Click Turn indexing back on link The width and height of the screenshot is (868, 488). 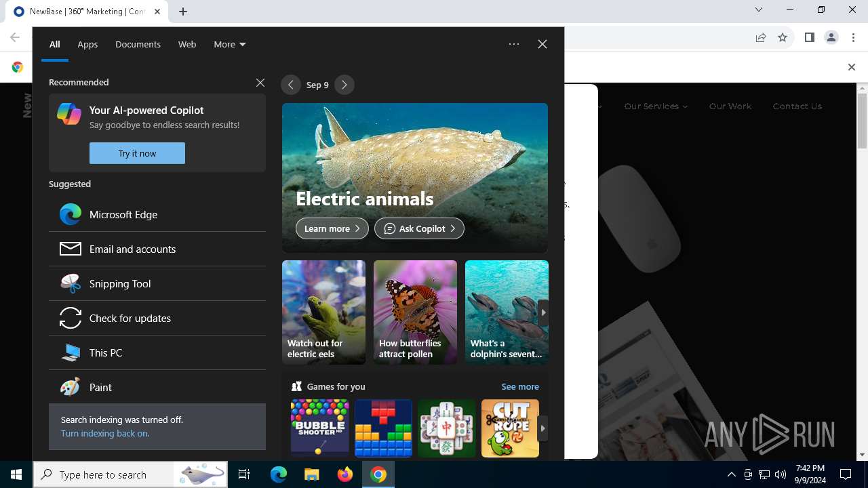105,433
